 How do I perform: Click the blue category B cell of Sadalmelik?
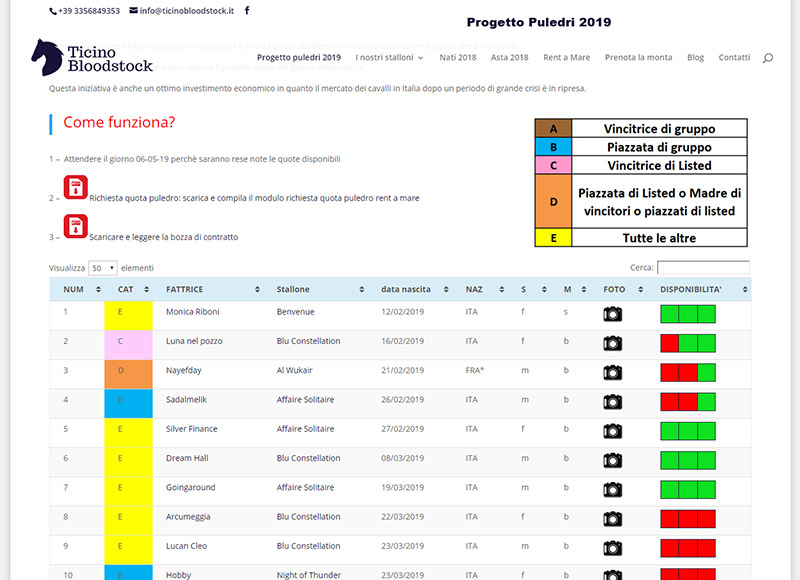[x=129, y=404]
